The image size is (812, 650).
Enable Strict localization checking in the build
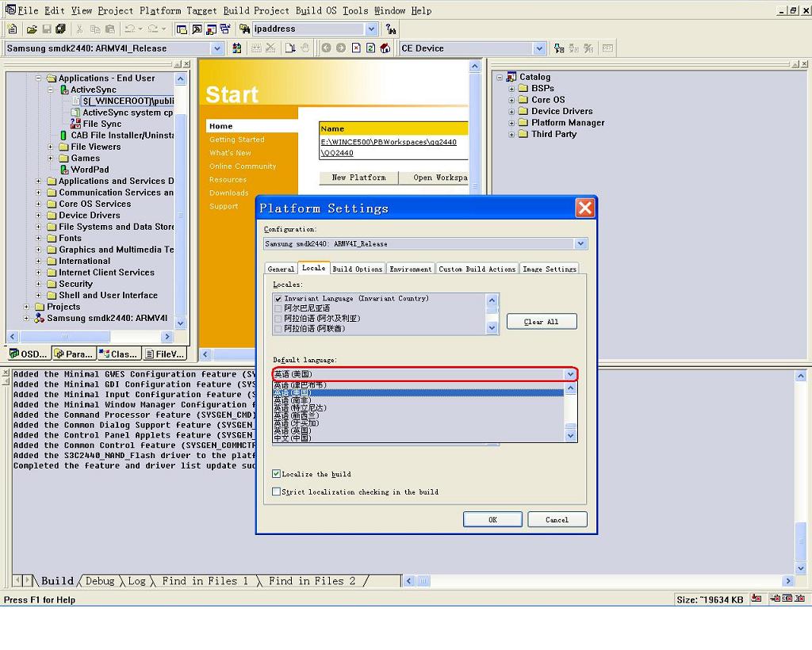click(x=277, y=492)
